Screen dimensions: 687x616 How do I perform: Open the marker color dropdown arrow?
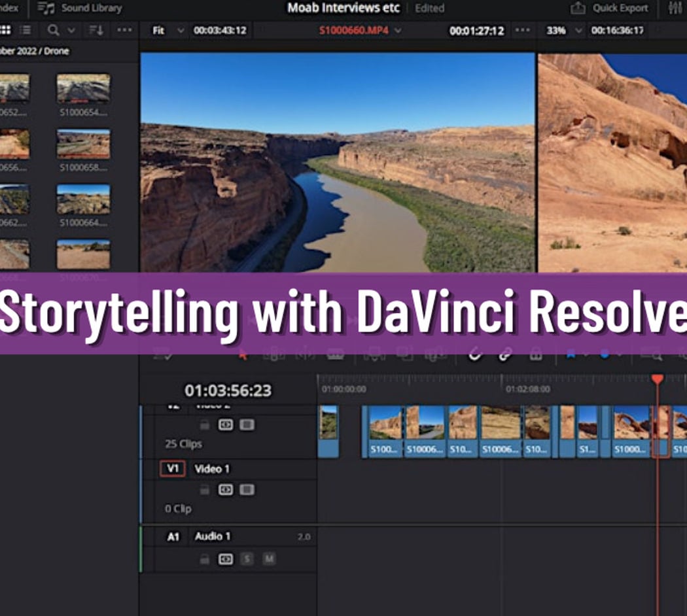620,354
